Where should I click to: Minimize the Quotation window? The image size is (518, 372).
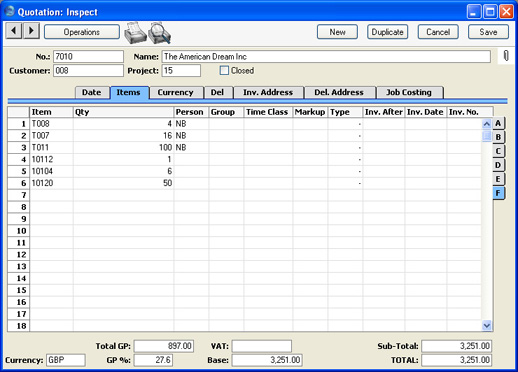coord(474,12)
